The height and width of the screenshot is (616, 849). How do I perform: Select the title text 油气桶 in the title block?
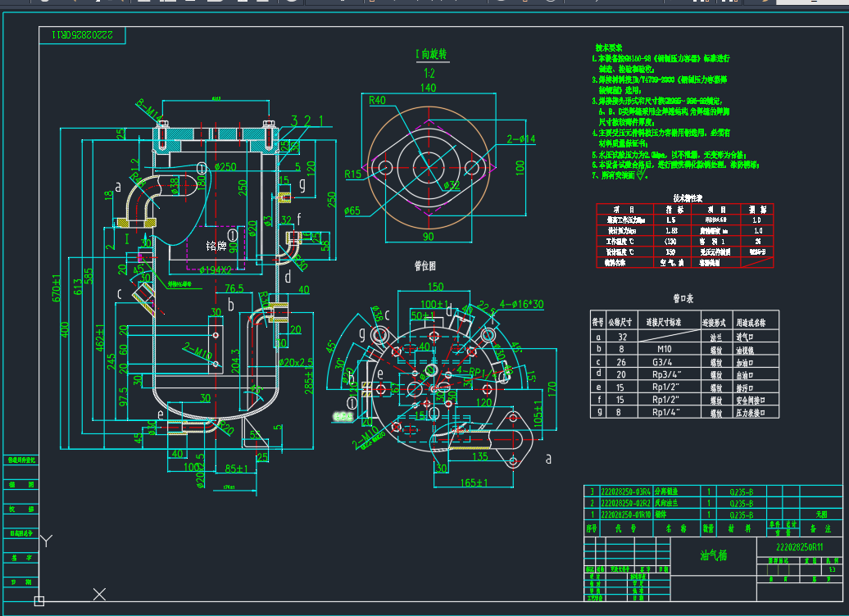(x=713, y=555)
